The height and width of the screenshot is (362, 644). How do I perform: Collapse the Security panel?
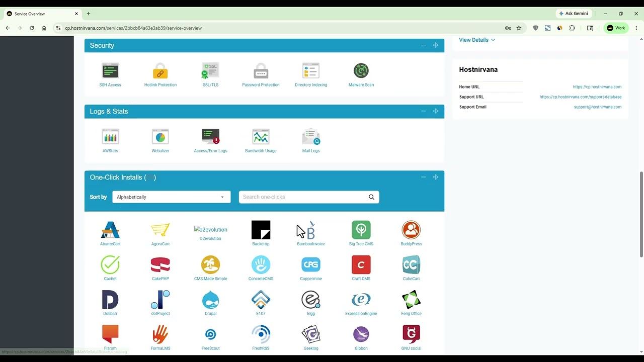(423, 45)
